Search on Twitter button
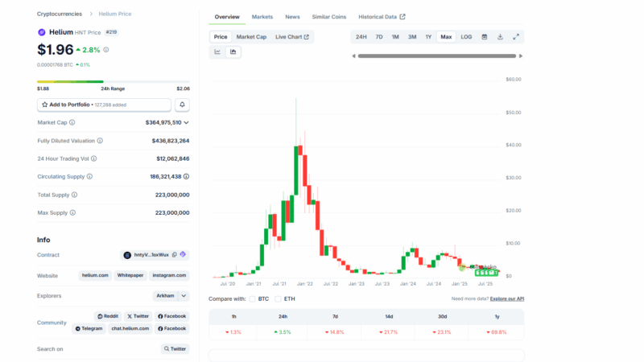The height and width of the screenshot is (362, 644). point(175,348)
